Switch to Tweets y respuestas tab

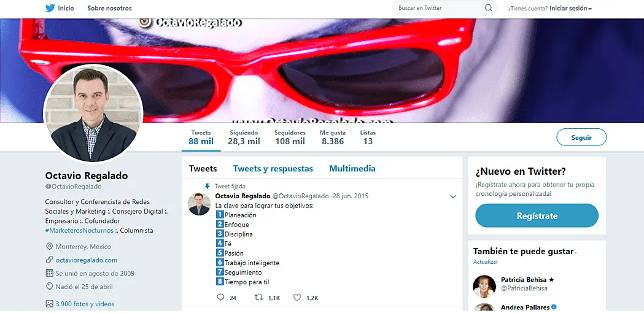[x=273, y=168]
